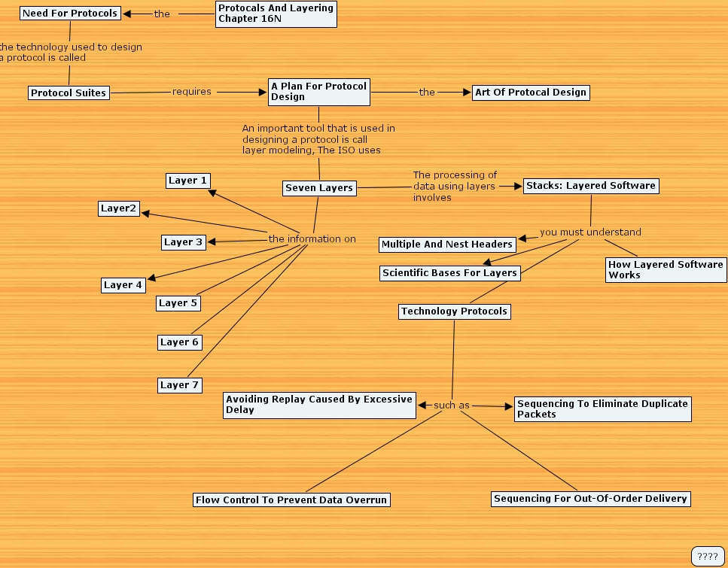This screenshot has height=568, width=728.
Task: Click the ???? box in bottom right corner
Action: pos(708,557)
